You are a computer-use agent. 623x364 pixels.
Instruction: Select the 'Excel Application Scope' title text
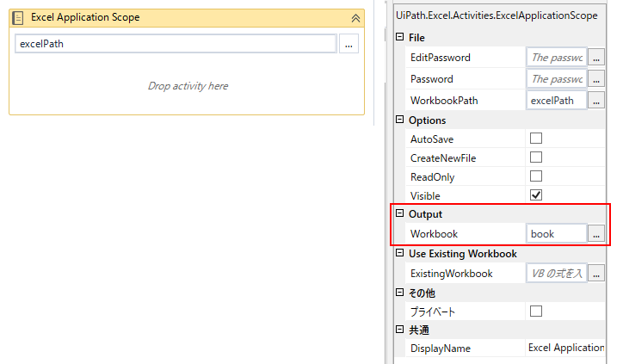click(85, 17)
